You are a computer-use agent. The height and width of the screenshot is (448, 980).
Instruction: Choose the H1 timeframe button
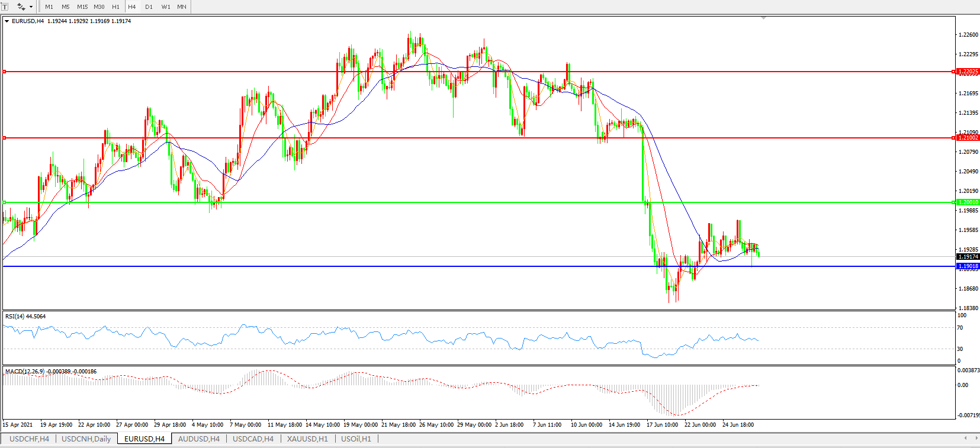[115, 7]
